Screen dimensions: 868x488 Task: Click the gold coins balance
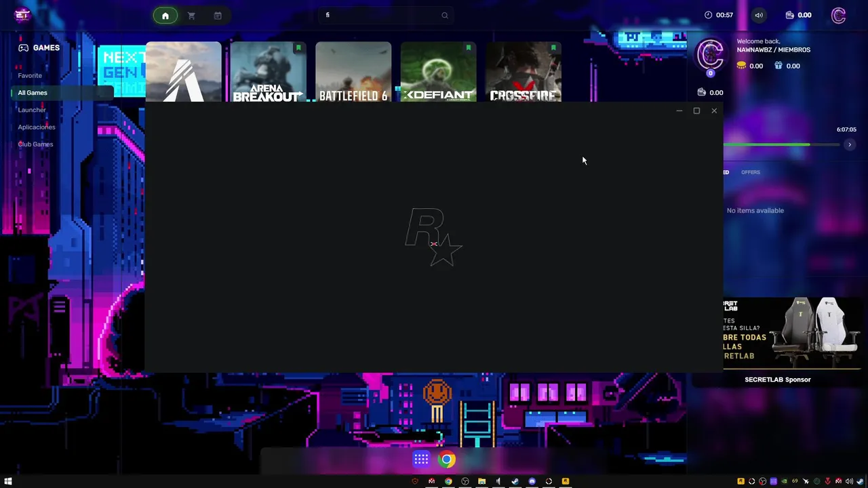[x=750, y=66]
